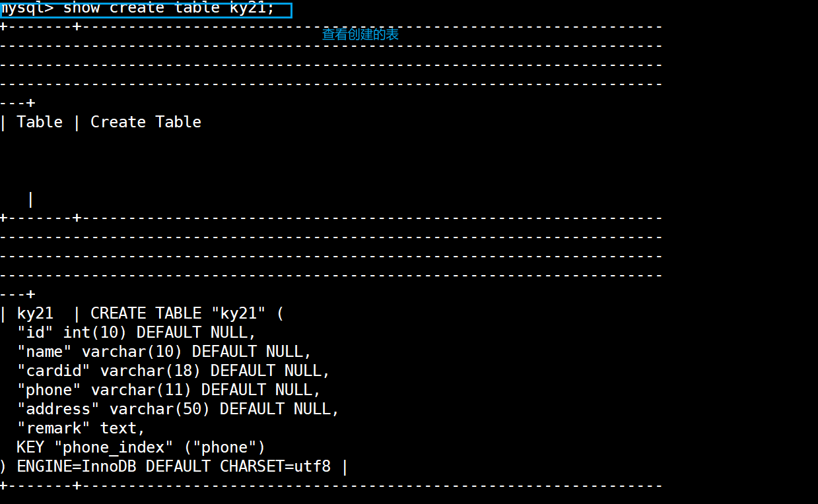Click the ky21 table name cell
Screen dimensions: 818x504
click(35, 313)
